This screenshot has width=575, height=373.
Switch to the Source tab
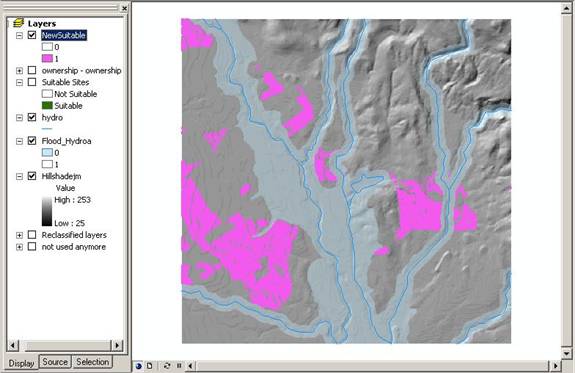pyautogui.click(x=55, y=362)
